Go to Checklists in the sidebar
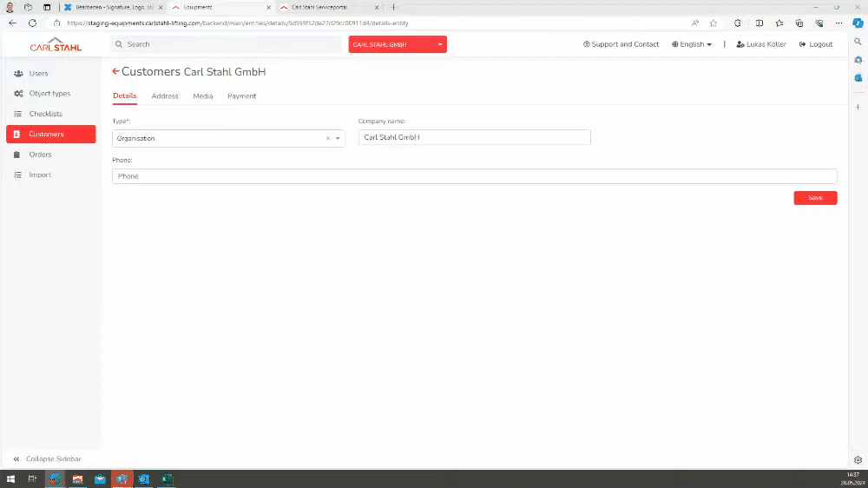Image resolution: width=868 pixels, height=488 pixels. [x=45, y=114]
